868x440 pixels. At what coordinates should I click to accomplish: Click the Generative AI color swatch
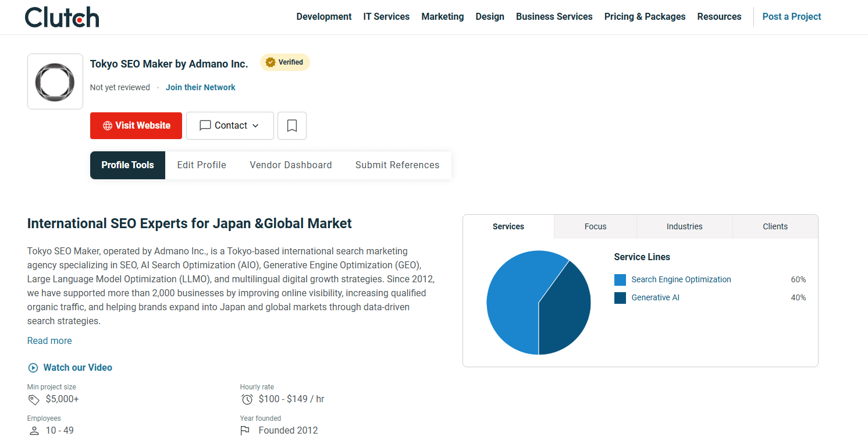tap(620, 298)
